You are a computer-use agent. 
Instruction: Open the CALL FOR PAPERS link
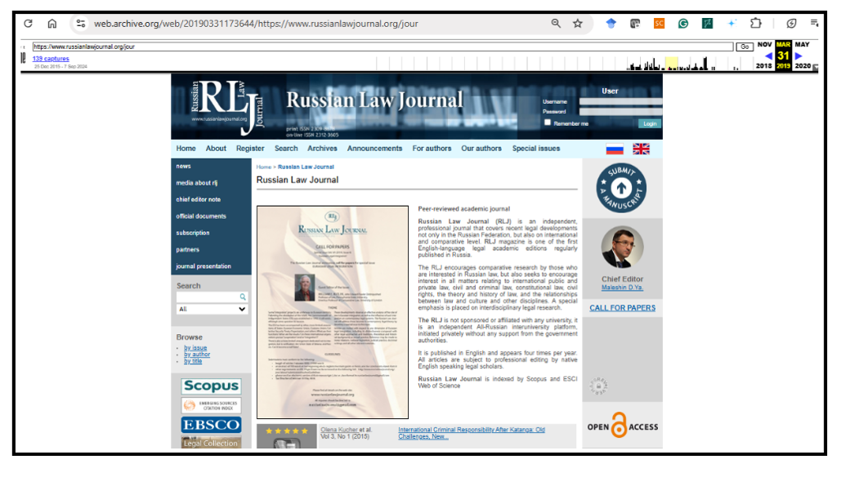(622, 308)
